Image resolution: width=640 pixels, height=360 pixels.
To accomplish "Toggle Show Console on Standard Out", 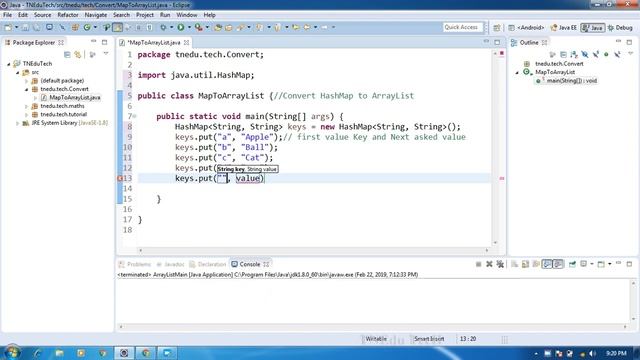I will [547, 264].
